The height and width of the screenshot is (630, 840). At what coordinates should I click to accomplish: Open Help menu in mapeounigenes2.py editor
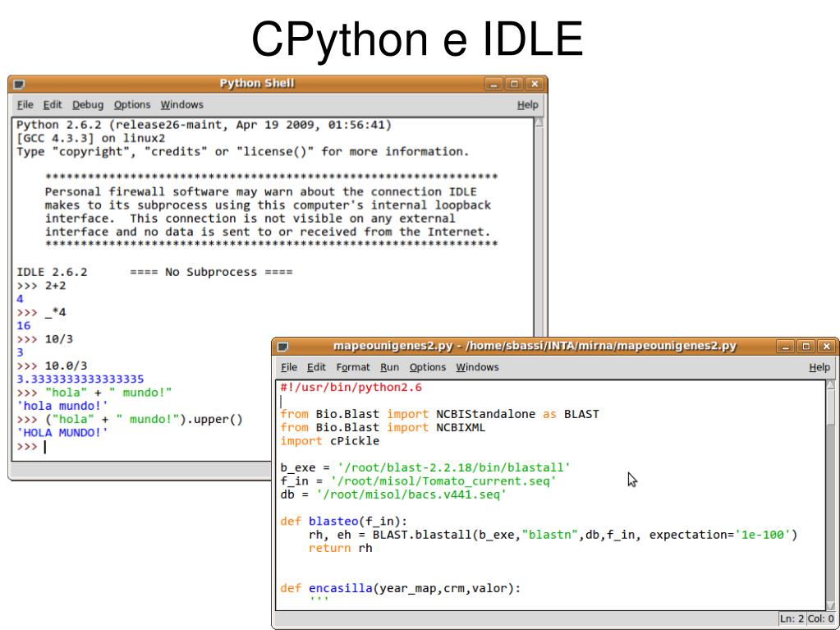click(819, 367)
